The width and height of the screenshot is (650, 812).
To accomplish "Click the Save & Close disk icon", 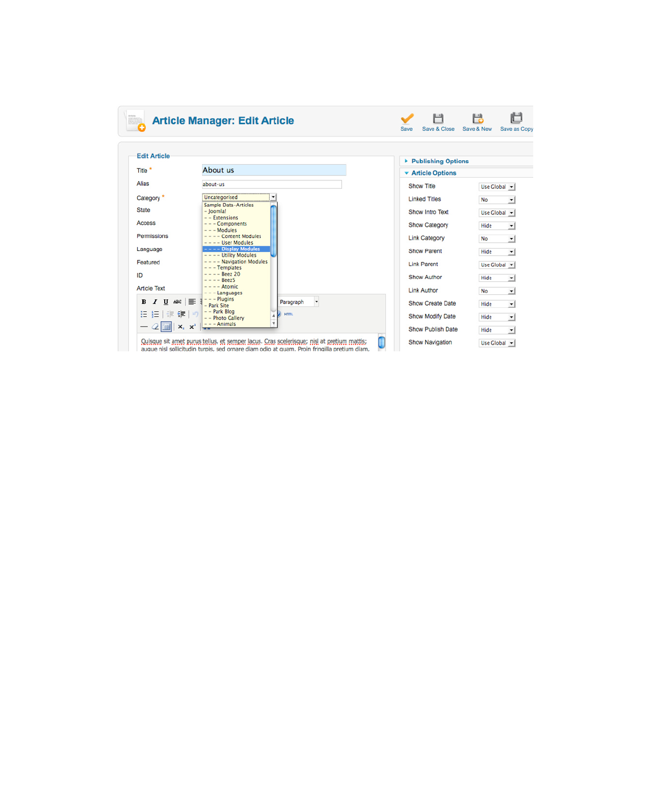I will 438,118.
